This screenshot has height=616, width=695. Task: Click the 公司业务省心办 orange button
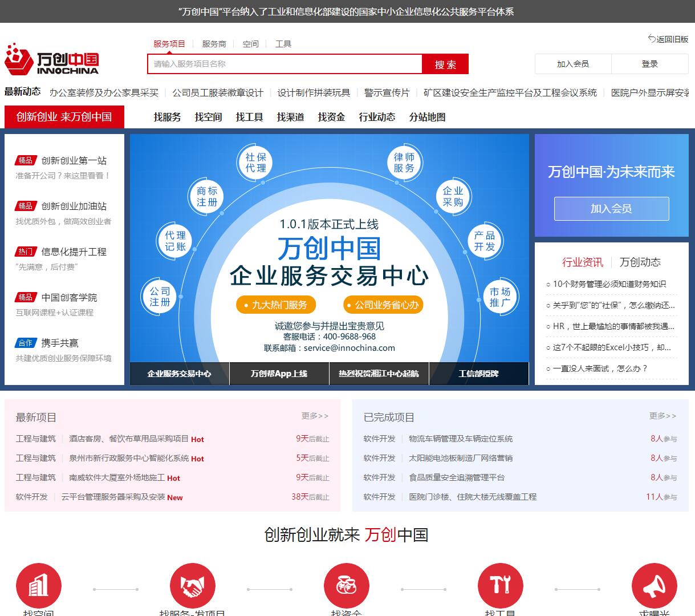pos(383,305)
